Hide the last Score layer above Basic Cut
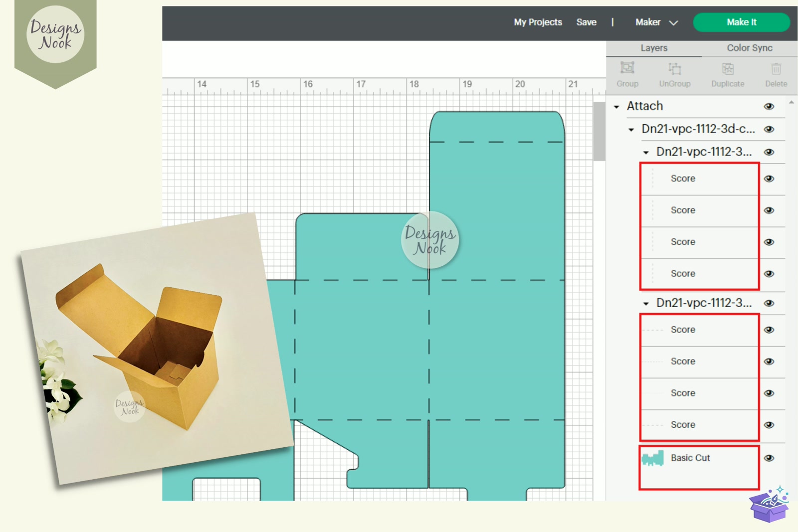The width and height of the screenshot is (798, 532). coord(769,425)
